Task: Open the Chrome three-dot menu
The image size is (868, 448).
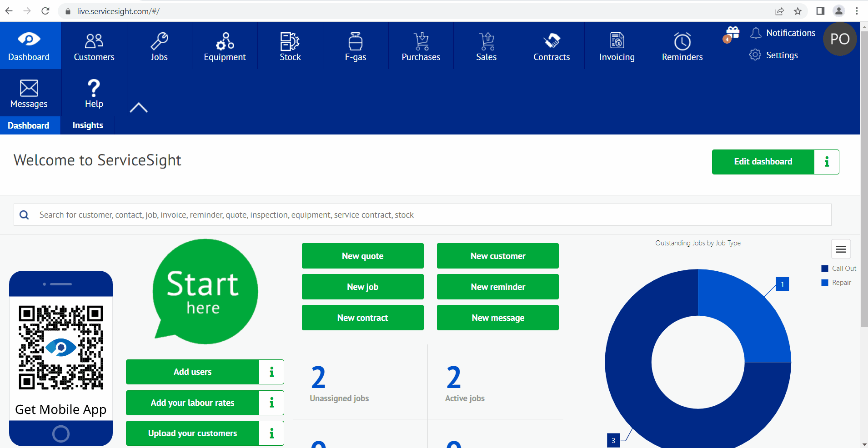Action: 857,11
